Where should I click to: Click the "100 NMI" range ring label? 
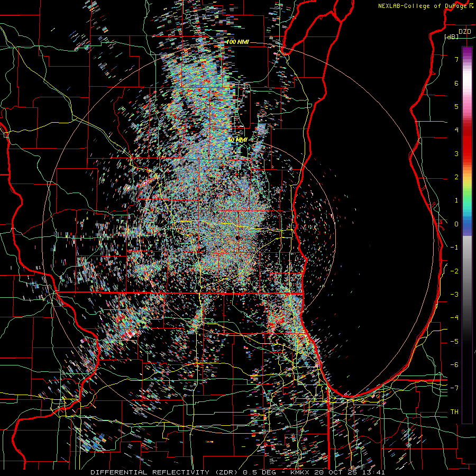pos(237,42)
